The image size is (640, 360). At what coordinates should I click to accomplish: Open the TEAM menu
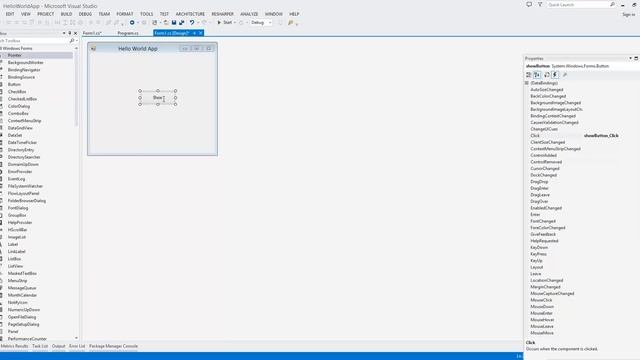pos(104,14)
